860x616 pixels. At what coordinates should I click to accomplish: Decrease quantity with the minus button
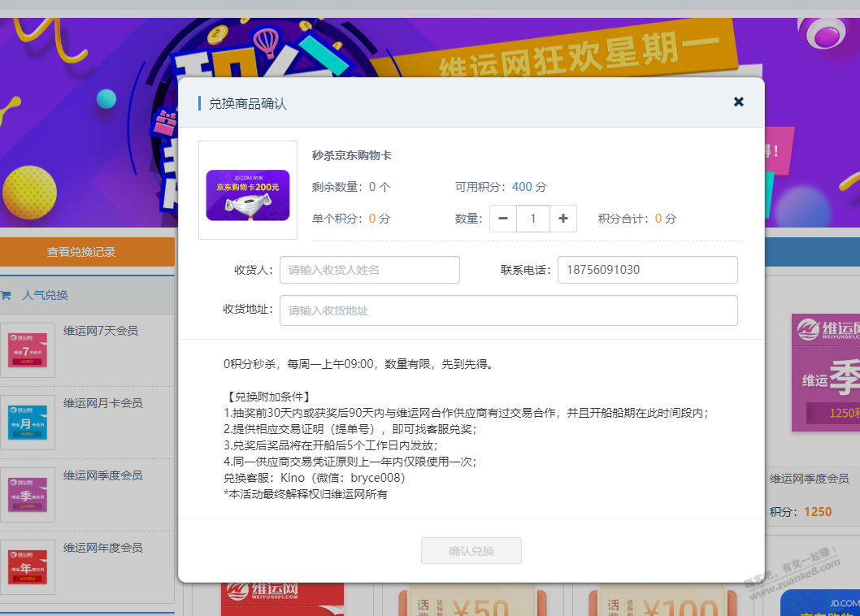coord(503,219)
